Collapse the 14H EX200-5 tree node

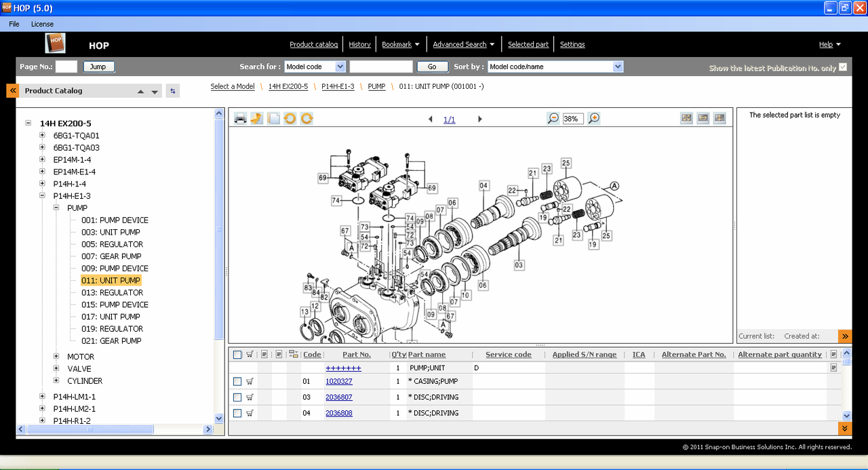28,123
